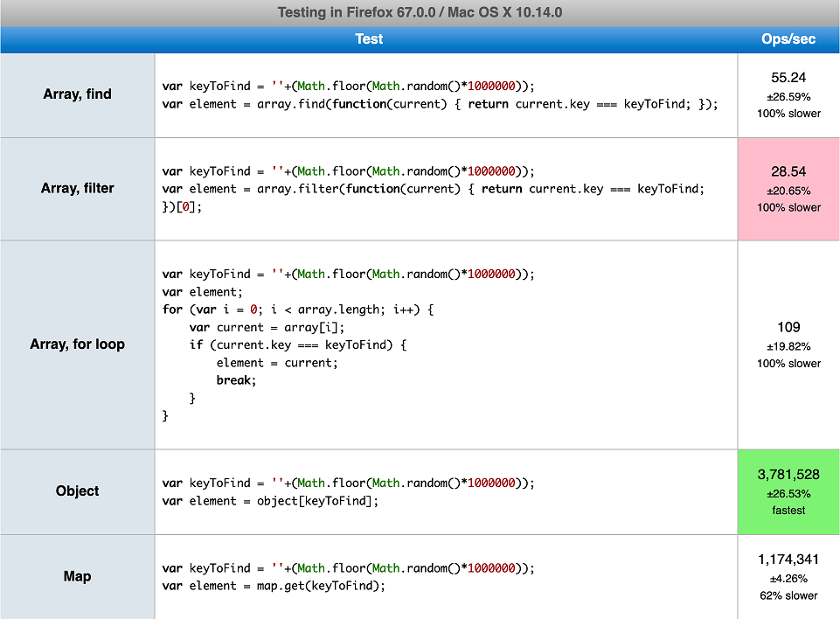
Task: Select the "Object" row label
Action: (x=78, y=491)
